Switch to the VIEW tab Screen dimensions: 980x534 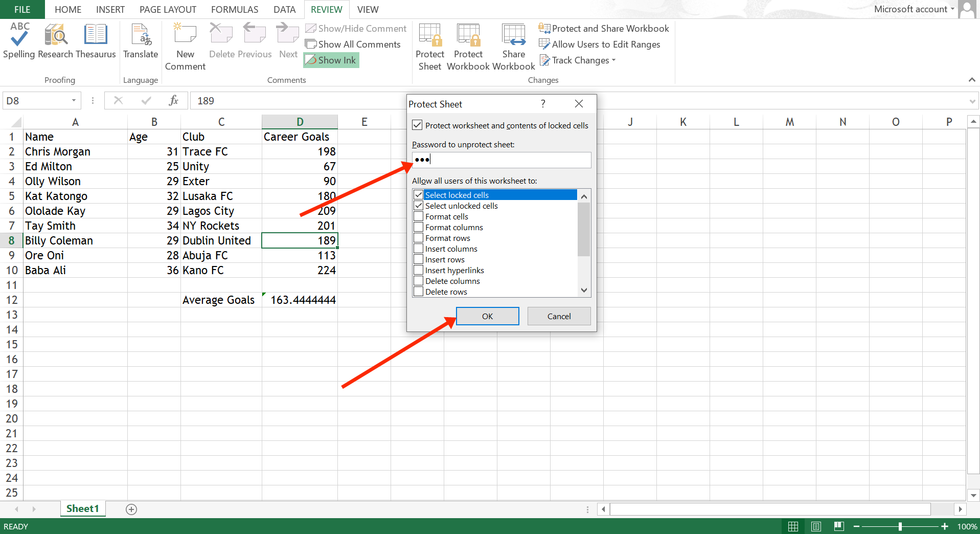368,9
